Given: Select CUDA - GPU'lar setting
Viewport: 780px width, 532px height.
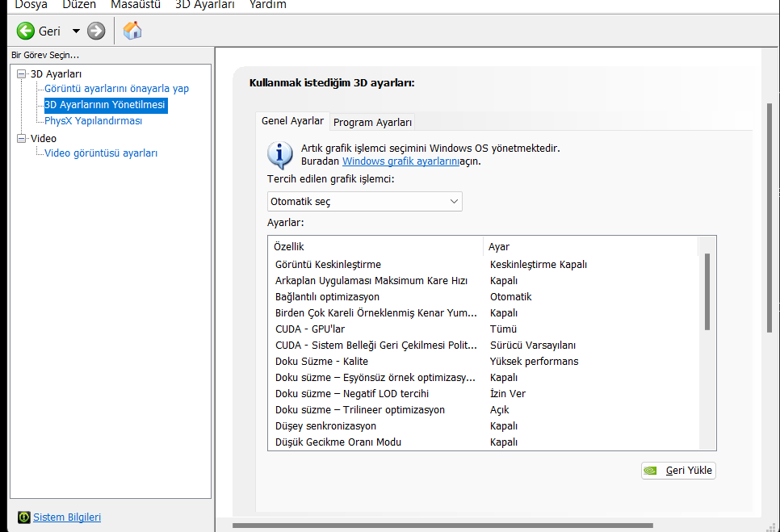Looking at the screenshot, I should (484, 329).
